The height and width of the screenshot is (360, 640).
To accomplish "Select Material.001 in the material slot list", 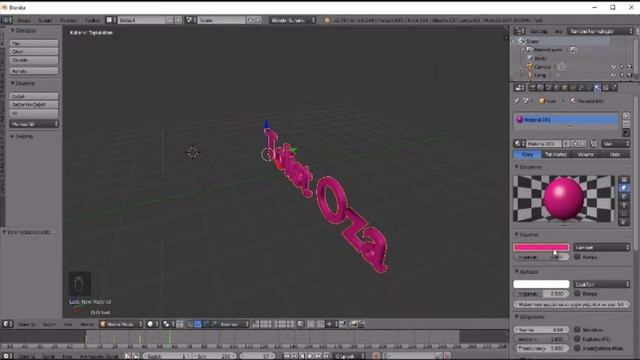I will 567,120.
